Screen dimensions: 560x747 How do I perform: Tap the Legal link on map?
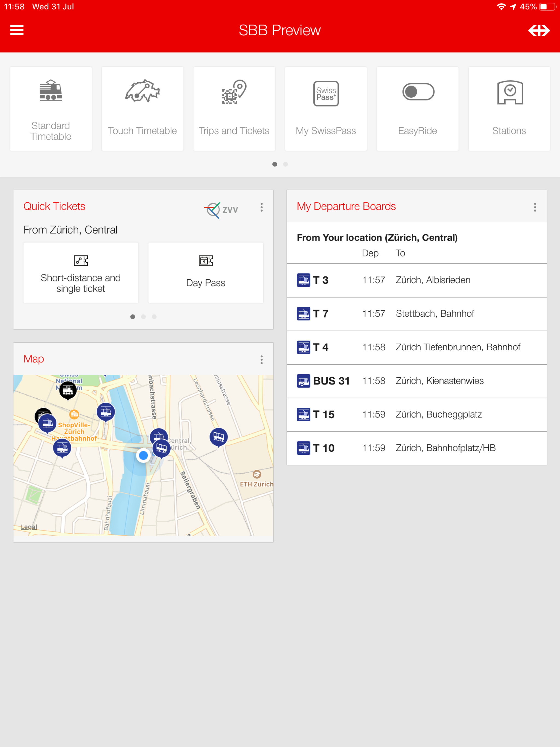[29, 527]
